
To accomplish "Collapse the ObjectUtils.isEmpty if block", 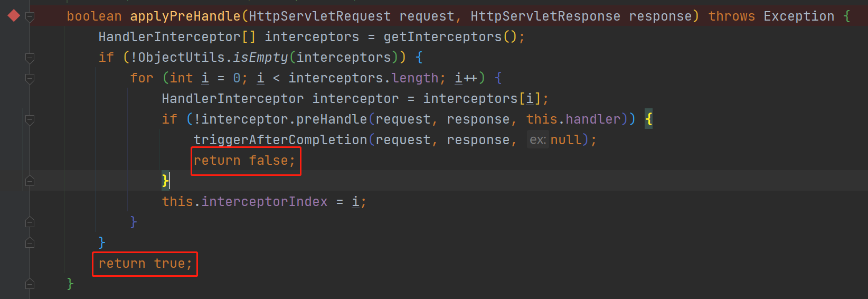I will tap(30, 58).
